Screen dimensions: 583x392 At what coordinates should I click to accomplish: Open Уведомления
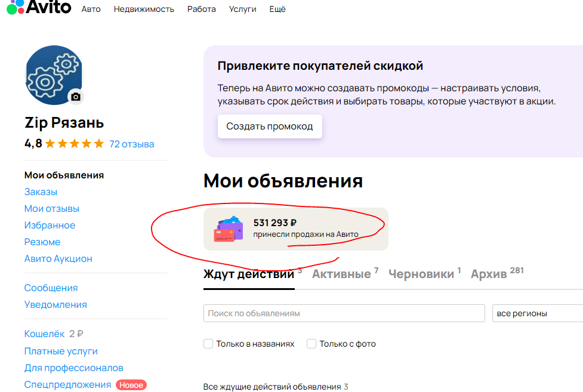55,305
